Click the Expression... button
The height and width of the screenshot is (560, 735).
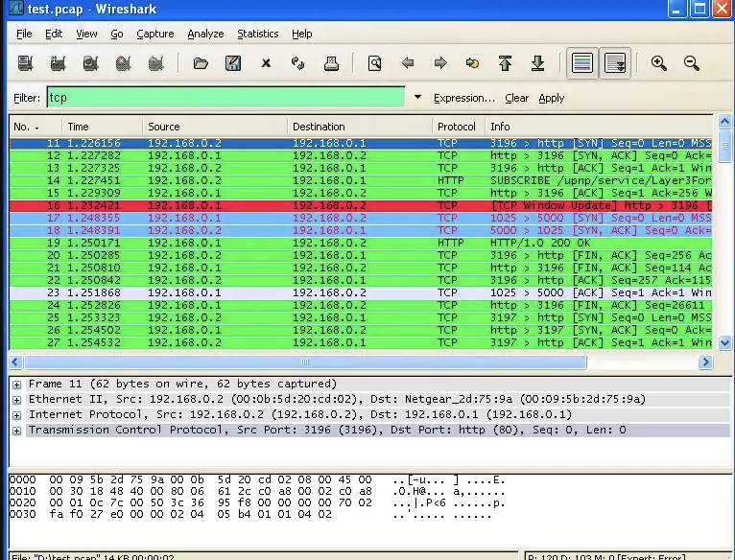pos(464,98)
